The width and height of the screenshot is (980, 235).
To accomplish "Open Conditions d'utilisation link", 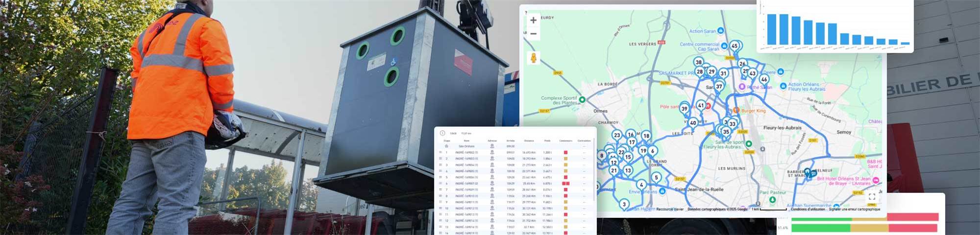I will click(807, 209).
